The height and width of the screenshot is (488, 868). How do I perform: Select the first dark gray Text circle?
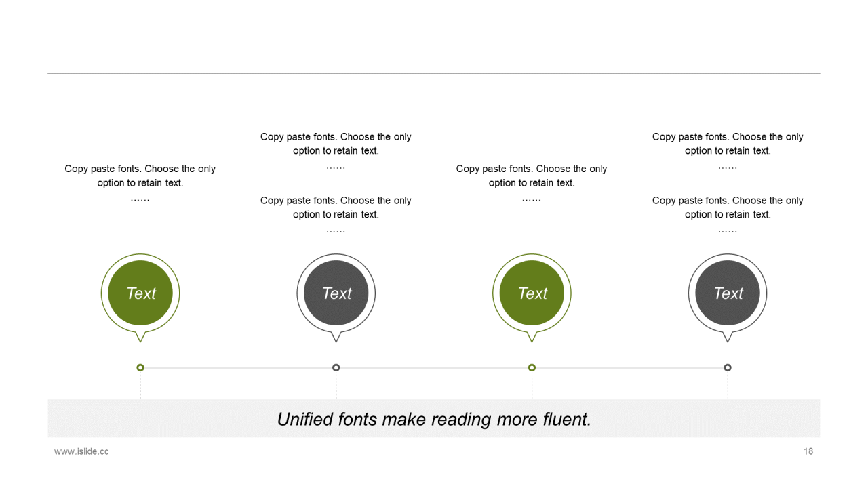coord(336,293)
